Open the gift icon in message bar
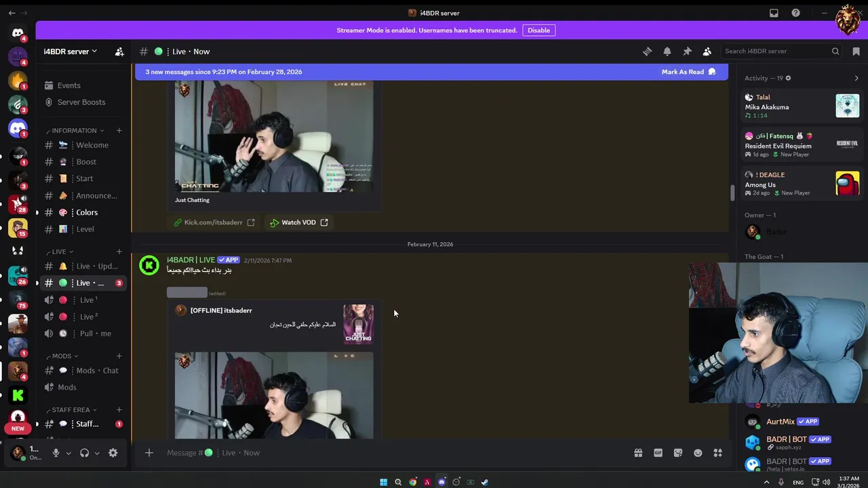The image size is (868, 488). (638, 453)
